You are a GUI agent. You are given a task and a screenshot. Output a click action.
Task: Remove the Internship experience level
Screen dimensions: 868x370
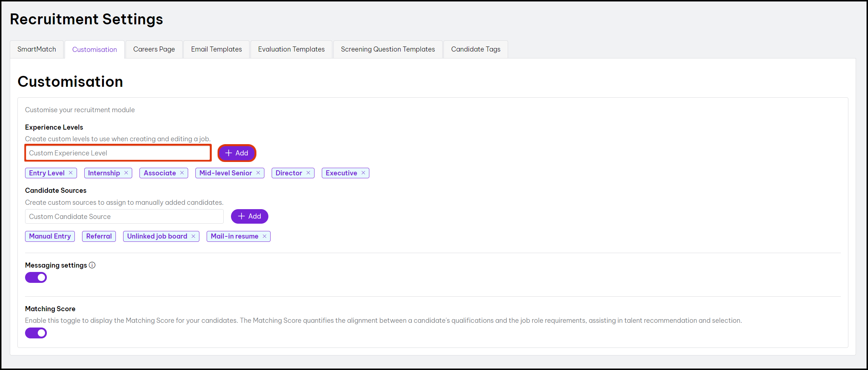pyautogui.click(x=126, y=173)
